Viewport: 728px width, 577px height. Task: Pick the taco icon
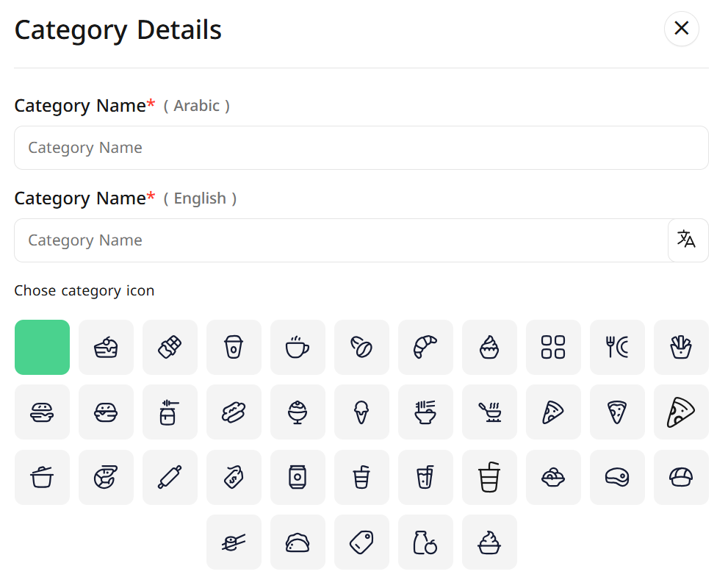[x=298, y=542]
